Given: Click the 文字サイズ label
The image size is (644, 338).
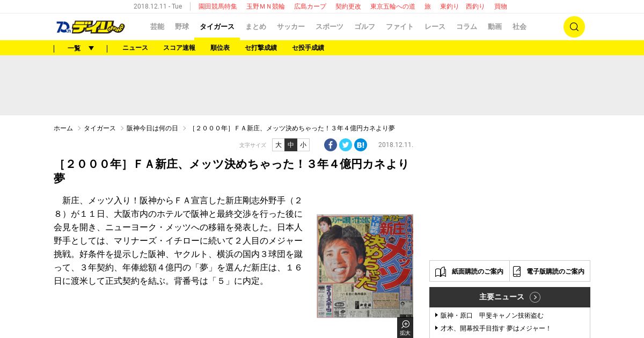Looking at the screenshot, I should (x=253, y=145).
